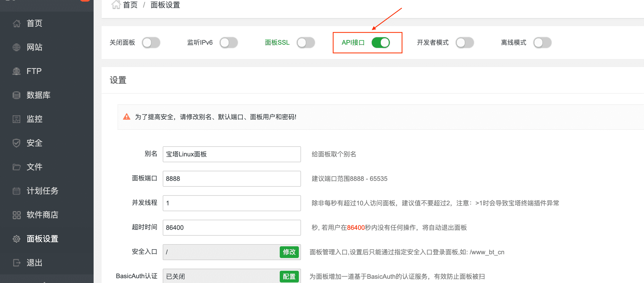Click the 配置 button for BasicAuth认证
The height and width of the screenshot is (283, 644).
pos(289,276)
